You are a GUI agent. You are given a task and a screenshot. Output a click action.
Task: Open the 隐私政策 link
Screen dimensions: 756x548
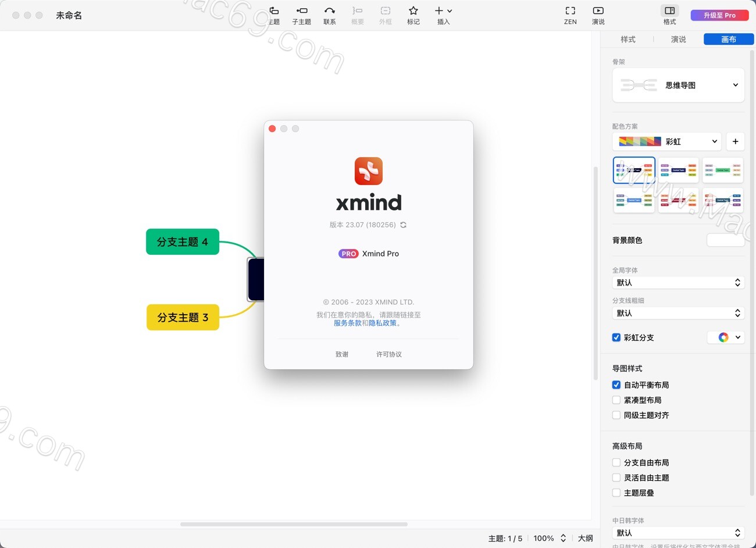point(383,323)
